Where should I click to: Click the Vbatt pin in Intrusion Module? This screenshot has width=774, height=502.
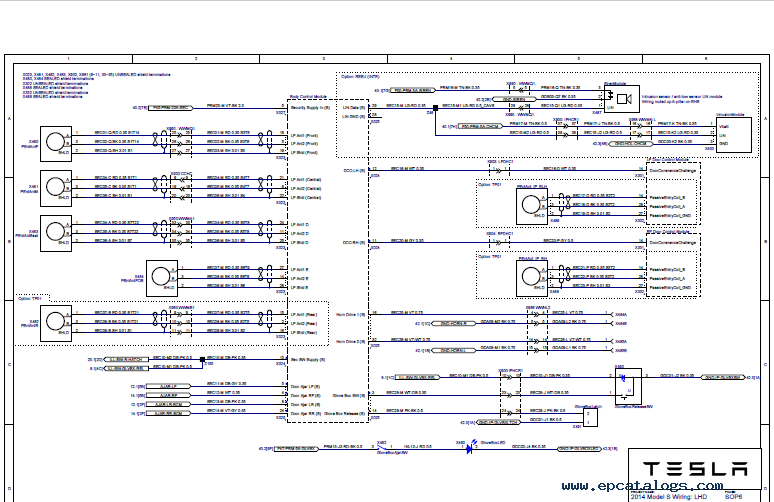[x=724, y=126]
